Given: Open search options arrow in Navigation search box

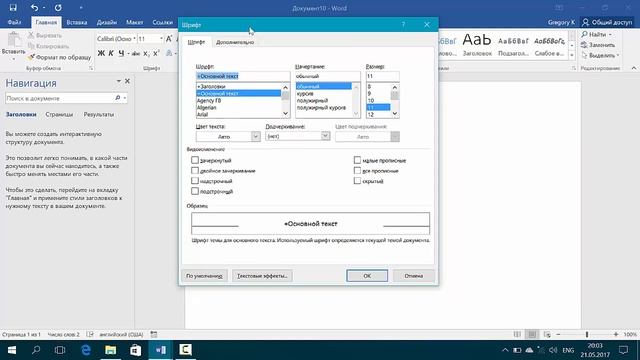Looking at the screenshot, I should [x=124, y=98].
